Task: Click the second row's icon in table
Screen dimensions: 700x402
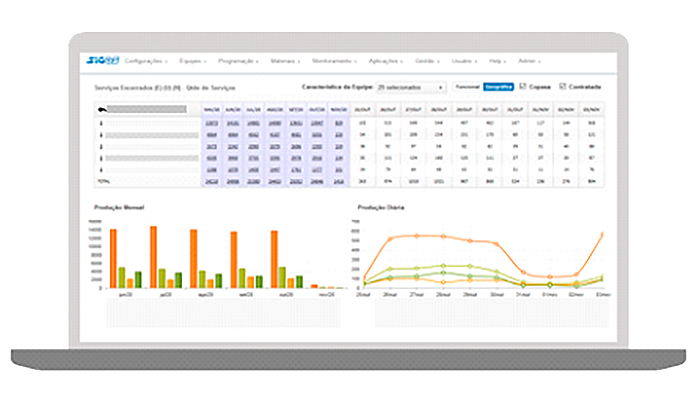Action: tap(101, 134)
